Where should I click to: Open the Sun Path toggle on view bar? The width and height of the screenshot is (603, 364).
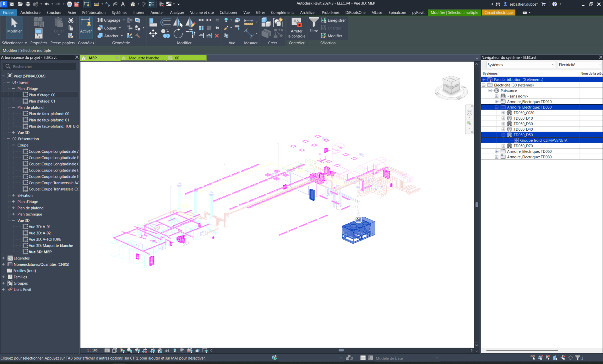tap(122, 350)
